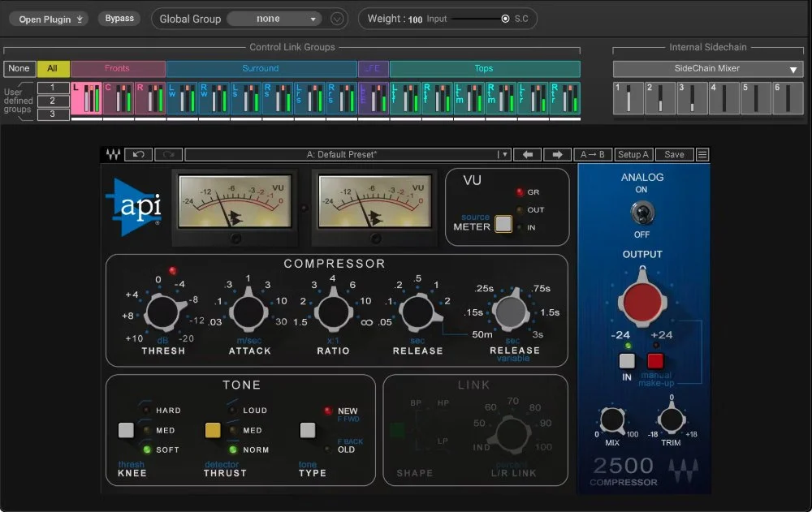The height and width of the screenshot is (512, 812).
Task: Select the Fronts link group
Action: [x=118, y=68]
